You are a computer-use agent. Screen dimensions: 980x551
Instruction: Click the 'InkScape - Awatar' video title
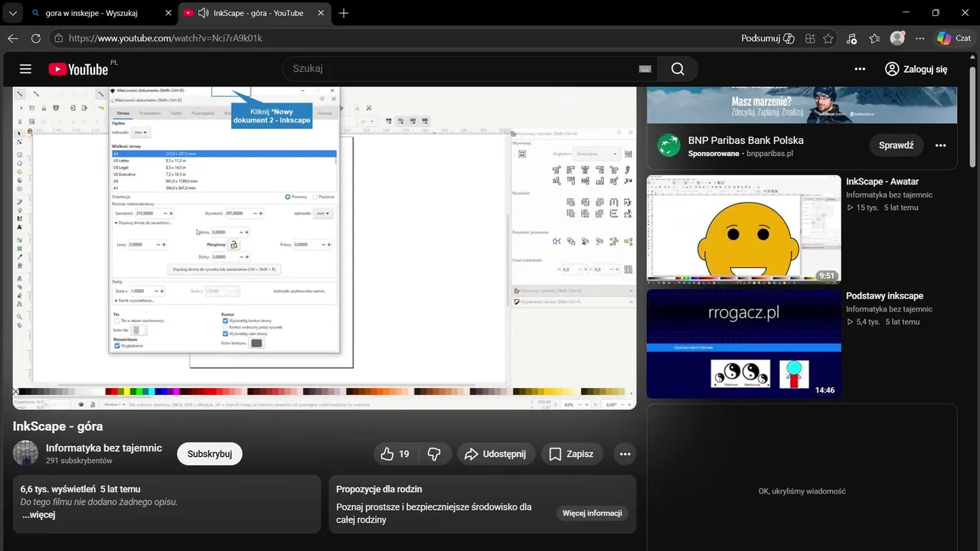(882, 181)
